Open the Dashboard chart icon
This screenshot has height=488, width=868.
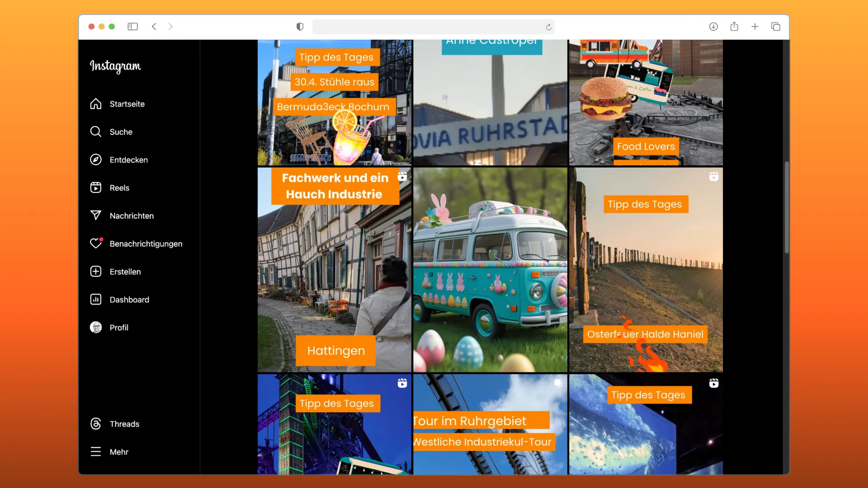96,300
